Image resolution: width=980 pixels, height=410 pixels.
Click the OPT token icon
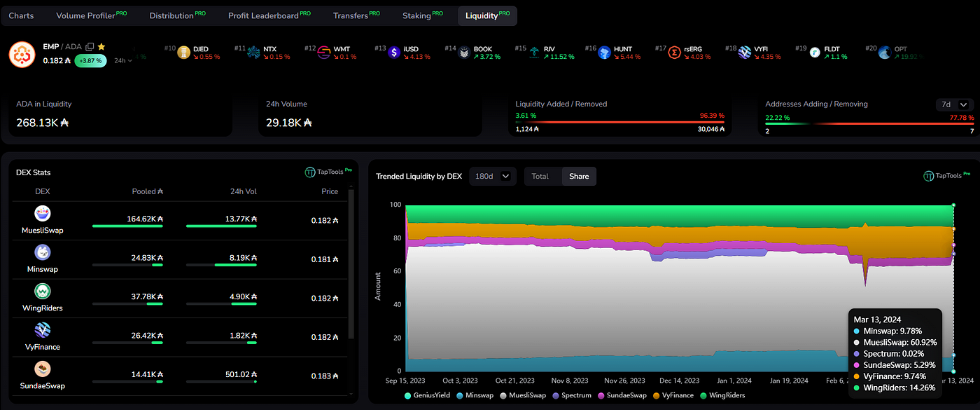[x=884, y=53]
